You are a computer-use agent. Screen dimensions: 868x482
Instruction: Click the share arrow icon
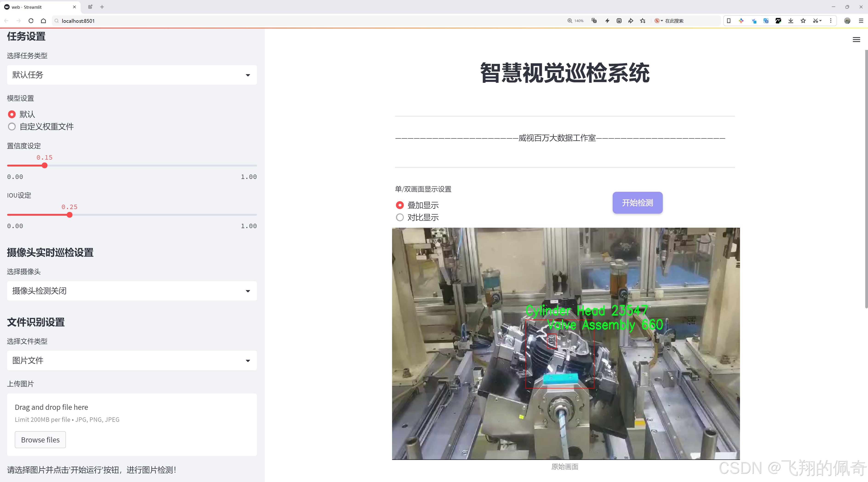tap(631, 21)
